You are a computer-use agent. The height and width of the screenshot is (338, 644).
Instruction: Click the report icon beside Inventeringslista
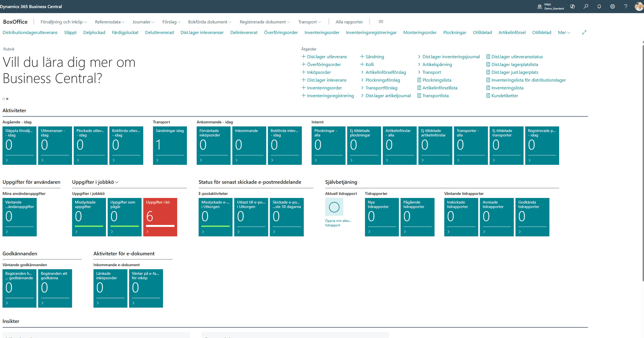[x=488, y=88]
